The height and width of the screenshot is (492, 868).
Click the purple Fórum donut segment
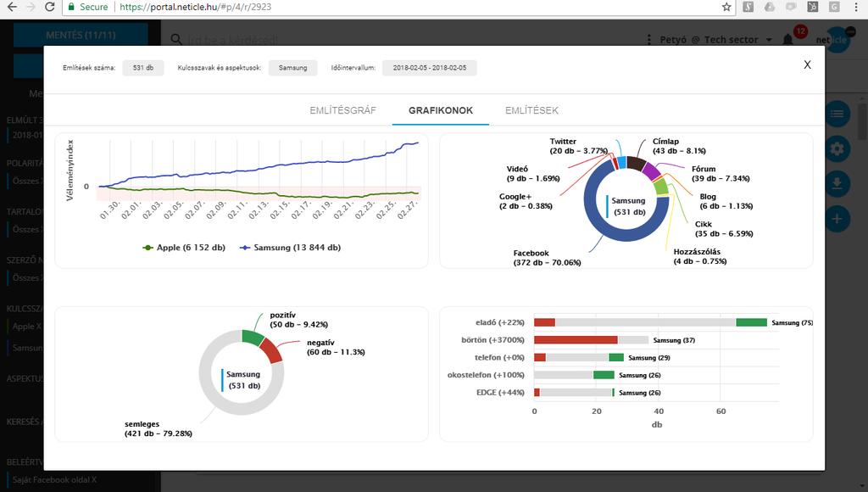click(651, 171)
